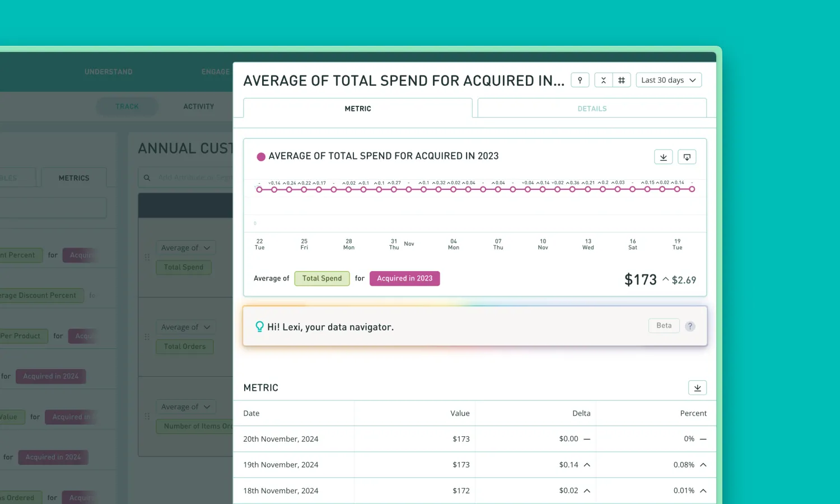The height and width of the screenshot is (504, 840).
Task: Click the pink legend dot beside chart title
Action: click(x=261, y=157)
